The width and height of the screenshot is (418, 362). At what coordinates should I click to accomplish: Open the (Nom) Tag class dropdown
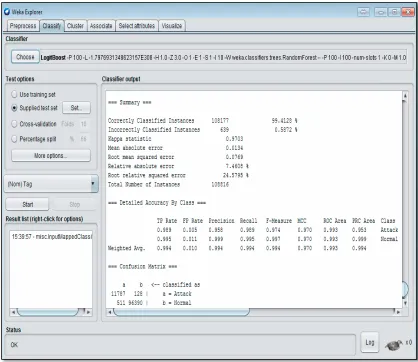tap(51, 184)
